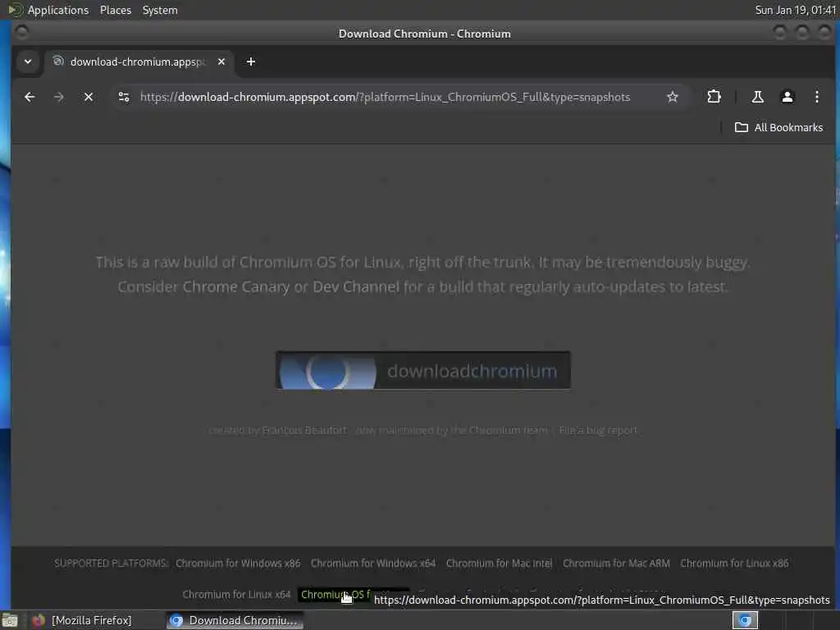Switch to Mozilla Firefox in taskbar
This screenshot has width=840, height=630.
(83, 620)
